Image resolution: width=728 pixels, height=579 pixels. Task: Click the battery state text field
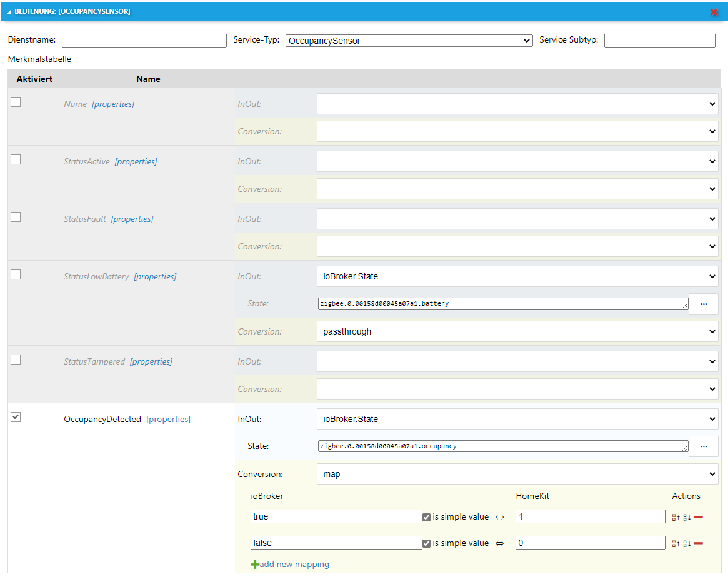coord(503,304)
